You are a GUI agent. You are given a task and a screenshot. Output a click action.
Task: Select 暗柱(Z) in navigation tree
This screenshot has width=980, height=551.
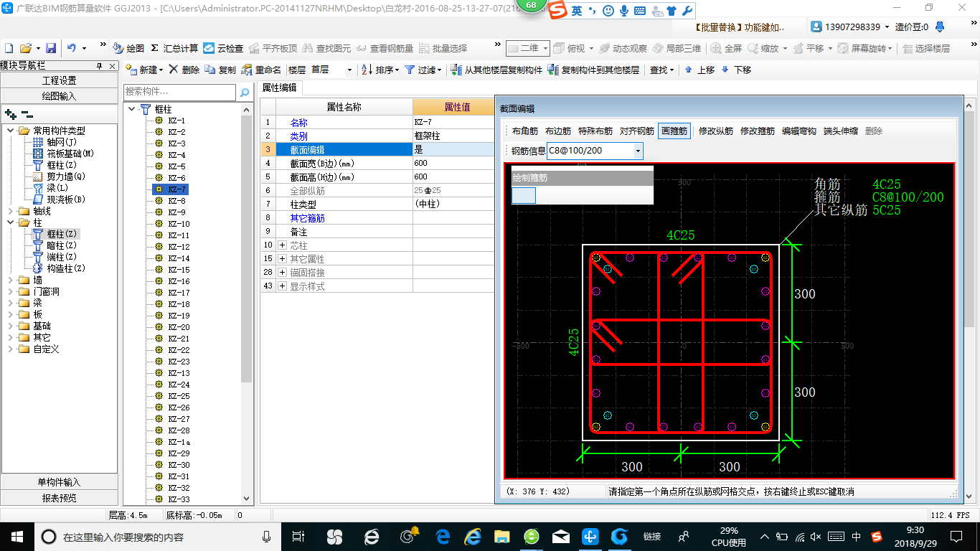pyautogui.click(x=62, y=245)
